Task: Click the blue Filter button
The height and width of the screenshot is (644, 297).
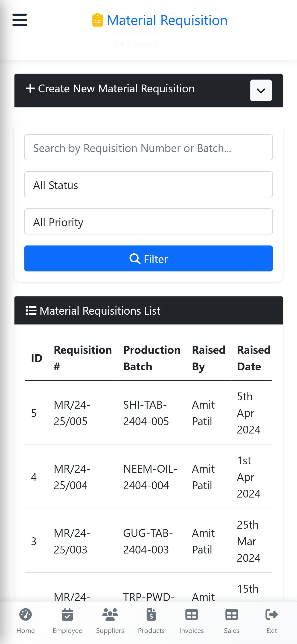Action: pos(148,258)
